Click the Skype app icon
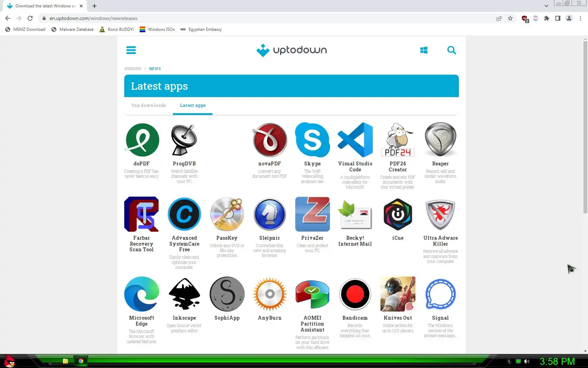The image size is (588, 368). (313, 140)
